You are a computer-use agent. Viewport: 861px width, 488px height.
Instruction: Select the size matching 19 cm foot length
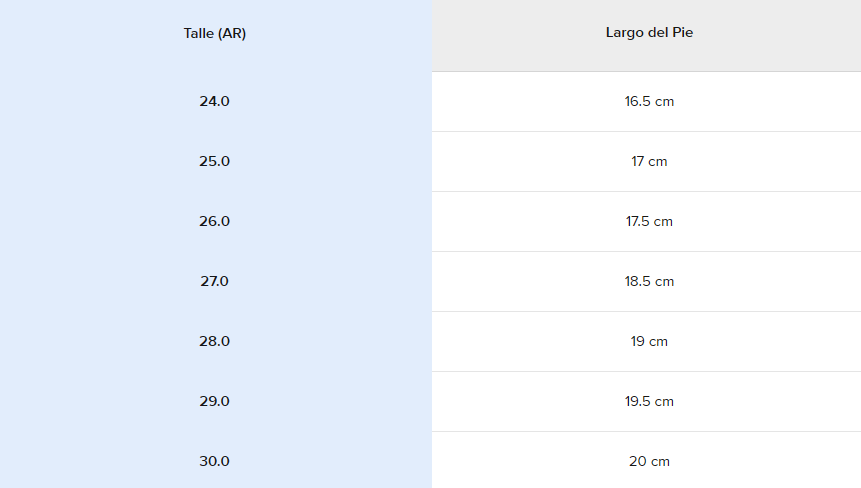coord(215,341)
